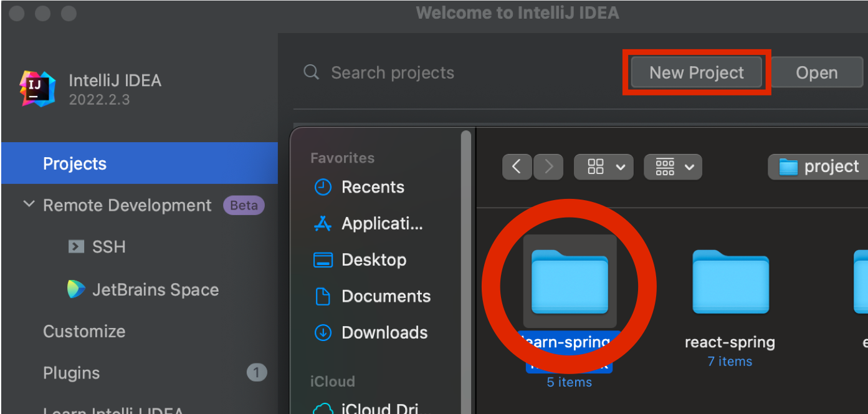868x414 pixels.
Task: Click the Plugins update count badge
Action: [256, 373]
